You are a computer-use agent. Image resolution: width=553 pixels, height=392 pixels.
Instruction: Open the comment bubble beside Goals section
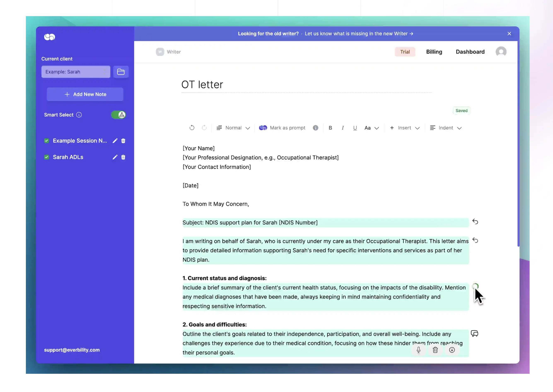[x=475, y=334]
